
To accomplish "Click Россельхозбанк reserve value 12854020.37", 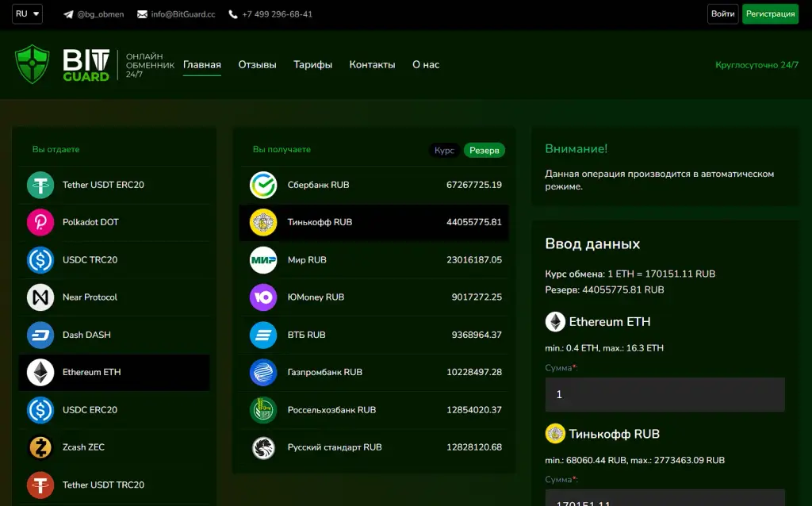I will point(474,410).
